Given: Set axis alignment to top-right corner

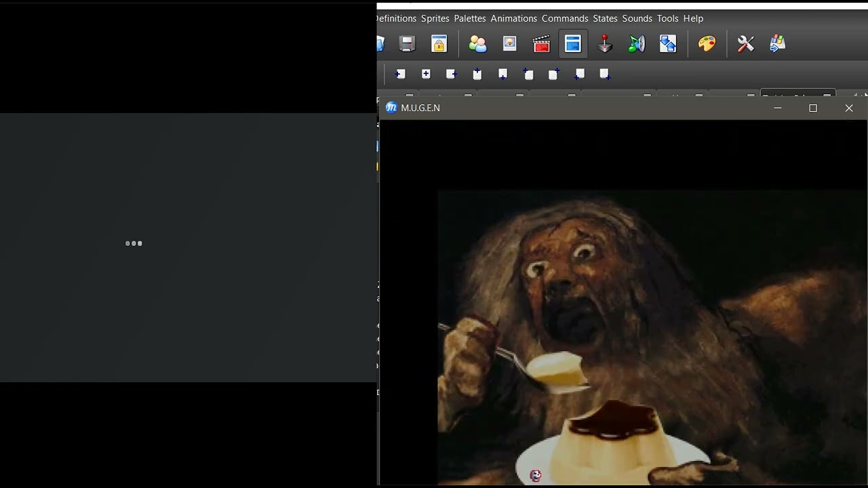Looking at the screenshot, I should [554, 74].
